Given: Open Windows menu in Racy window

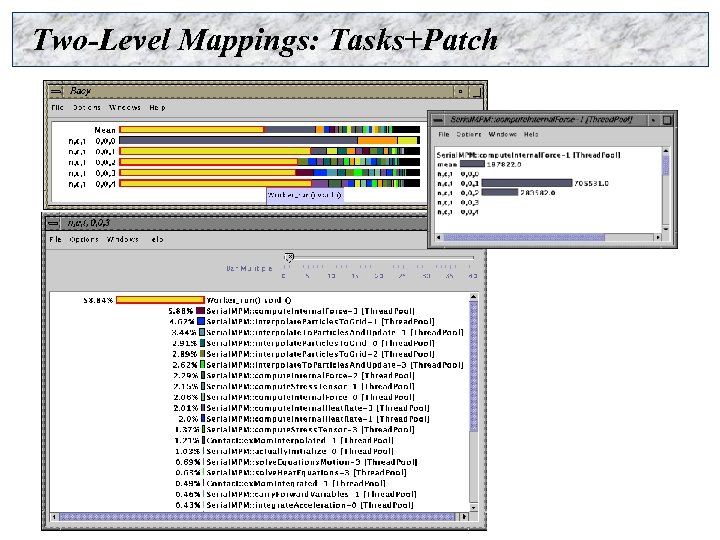Looking at the screenshot, I should click(x=124, y=107).
